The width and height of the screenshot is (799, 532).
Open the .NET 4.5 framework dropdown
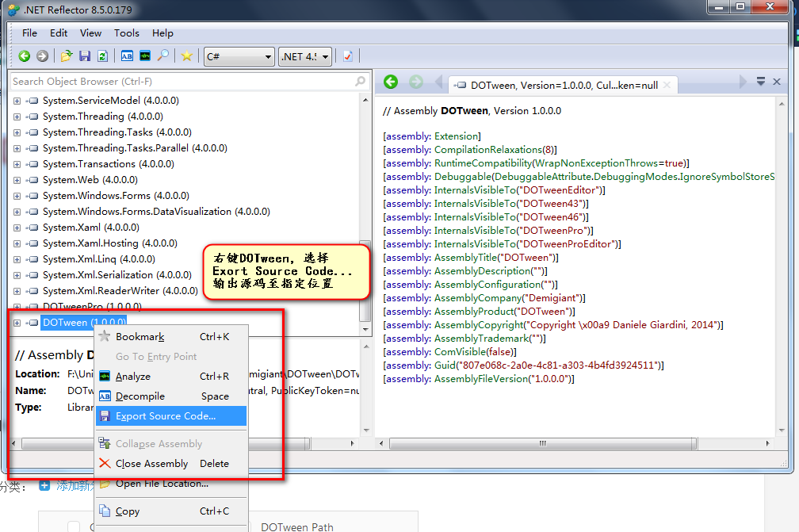click(305, 56)
